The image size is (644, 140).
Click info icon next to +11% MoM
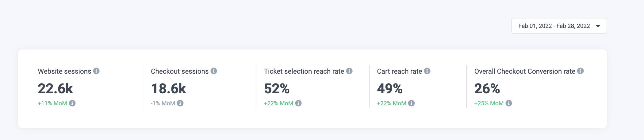(72, 103)
